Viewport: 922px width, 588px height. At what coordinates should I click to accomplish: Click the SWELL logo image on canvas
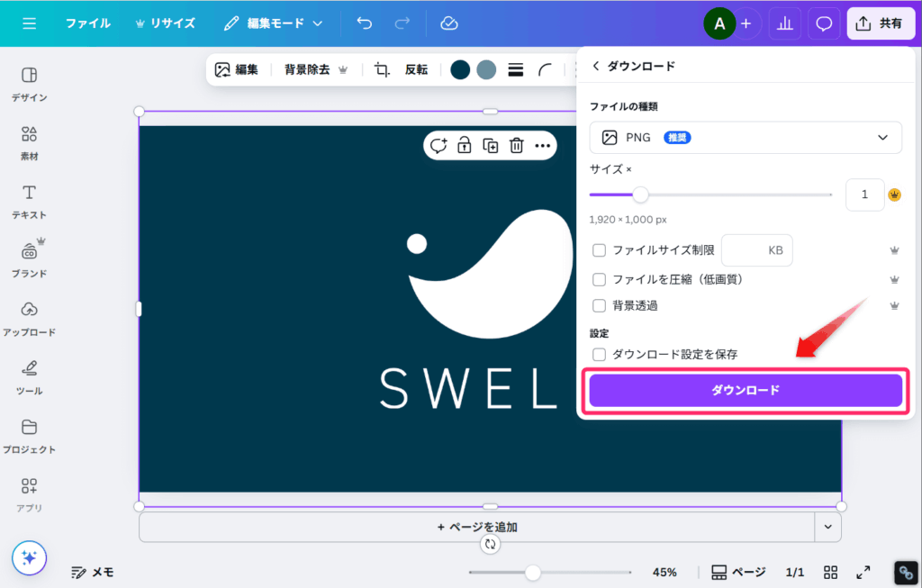[491, 309]
